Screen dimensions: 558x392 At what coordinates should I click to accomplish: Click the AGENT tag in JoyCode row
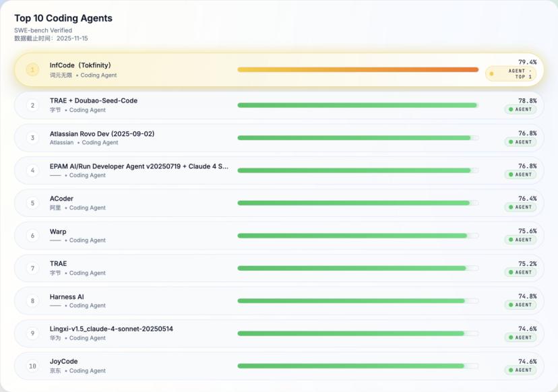coord(520,370)
